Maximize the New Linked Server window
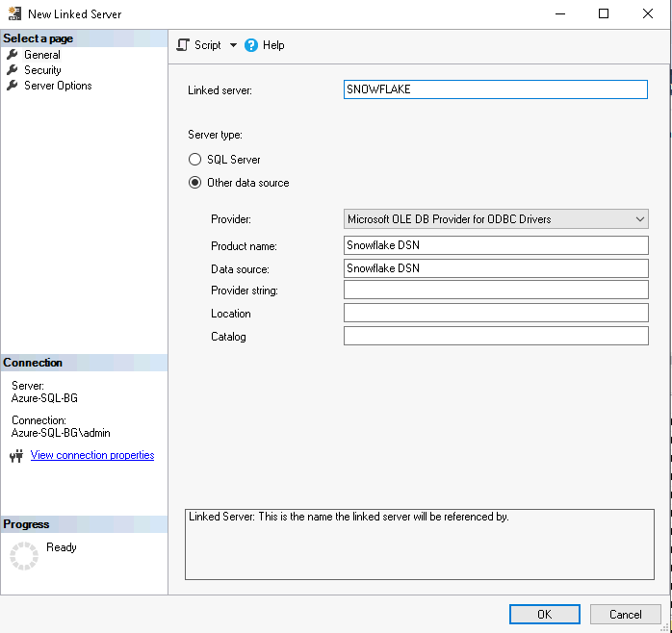This screenshot has height=633, width=672. pos(604,13)
